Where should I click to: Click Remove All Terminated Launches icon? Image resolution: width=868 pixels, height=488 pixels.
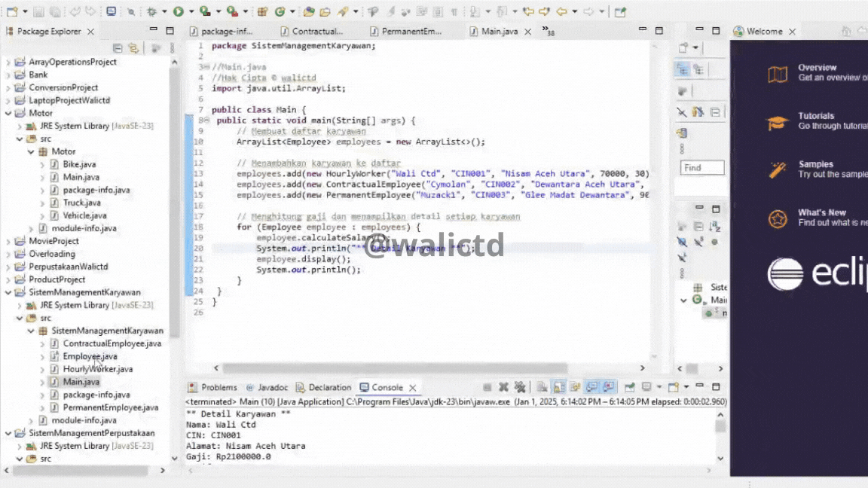point(520,387)
